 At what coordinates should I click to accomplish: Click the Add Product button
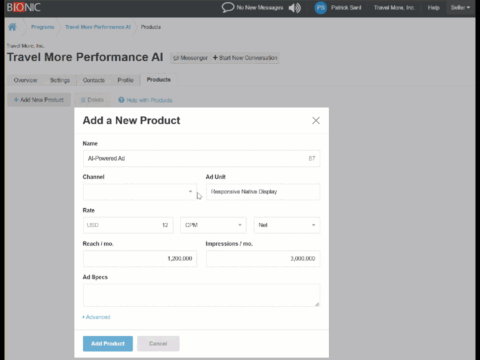pos(108,344)
